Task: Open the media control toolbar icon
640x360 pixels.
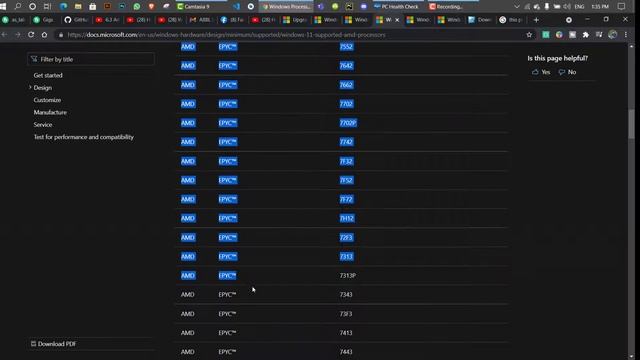Action: click(599, 35)
